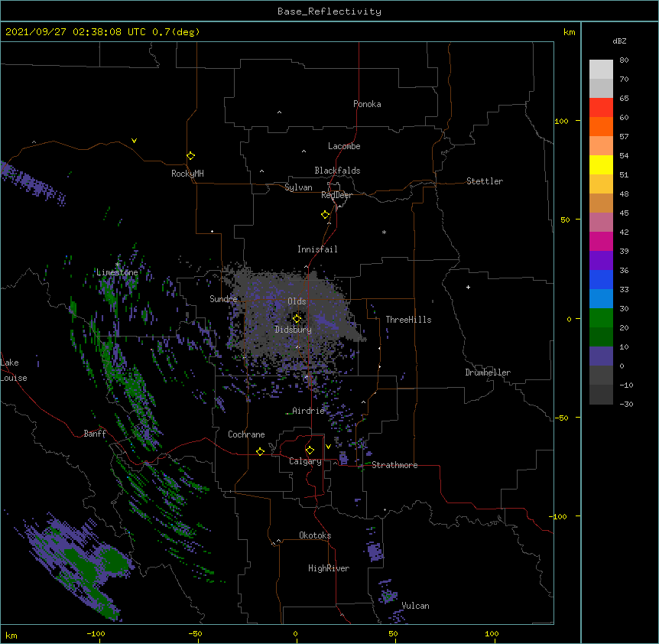Screen dimensions: 659x644
Task: Click the light gray 80–70 dBZ legend swatch
Action: pyautogui.click(x=601, y=70)
